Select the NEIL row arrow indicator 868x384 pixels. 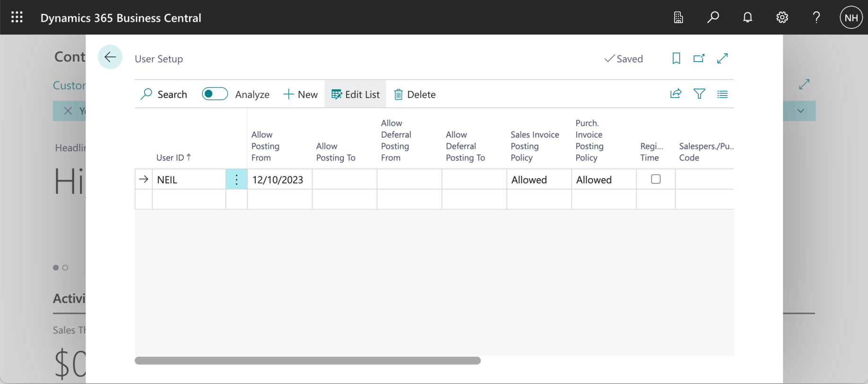[x=144, y=179]
